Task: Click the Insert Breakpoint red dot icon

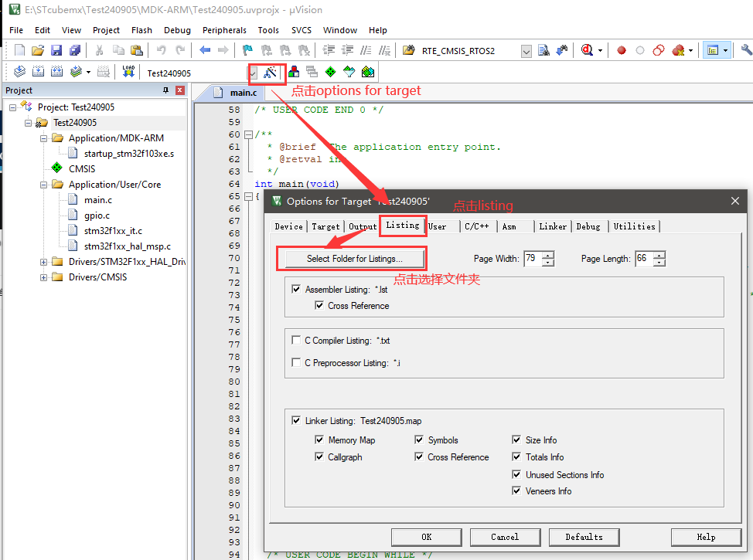Action: tap(621, 51)
